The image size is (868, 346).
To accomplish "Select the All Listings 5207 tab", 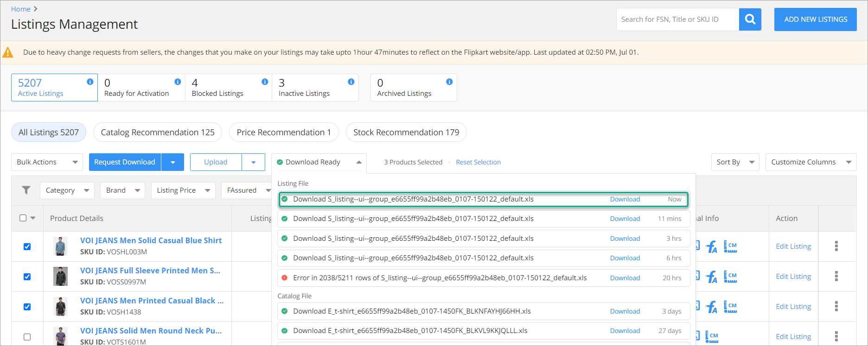I will 49,132.
